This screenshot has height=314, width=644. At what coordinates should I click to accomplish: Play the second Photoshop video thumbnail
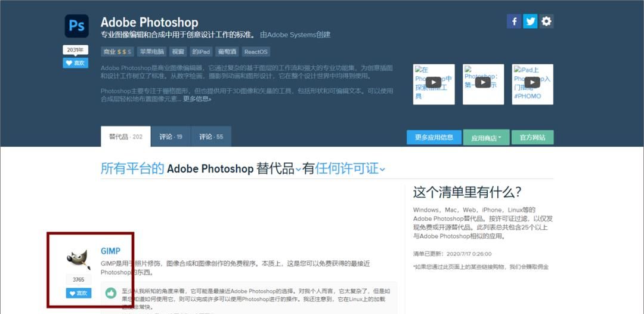pos(483,84)
